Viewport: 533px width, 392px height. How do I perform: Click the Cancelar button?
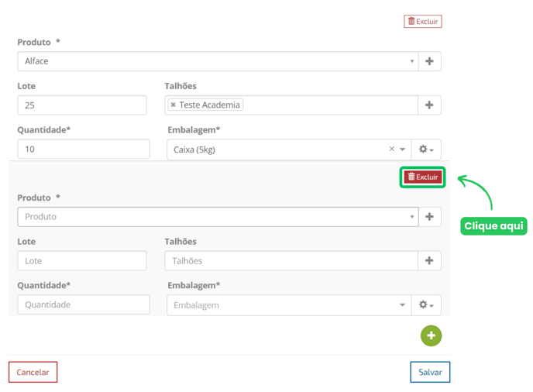33,372
